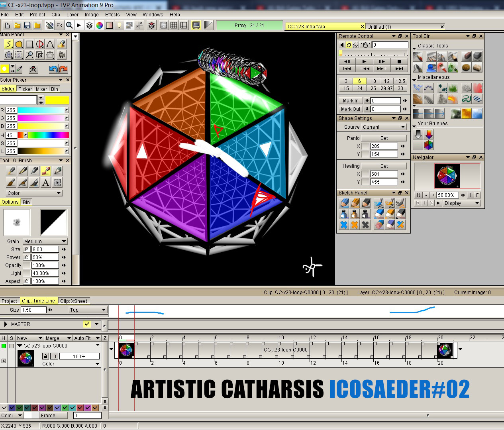Screen dimensions: 504x430
Task: Click the Play button in Remote Control
Action: coord(364,61)
